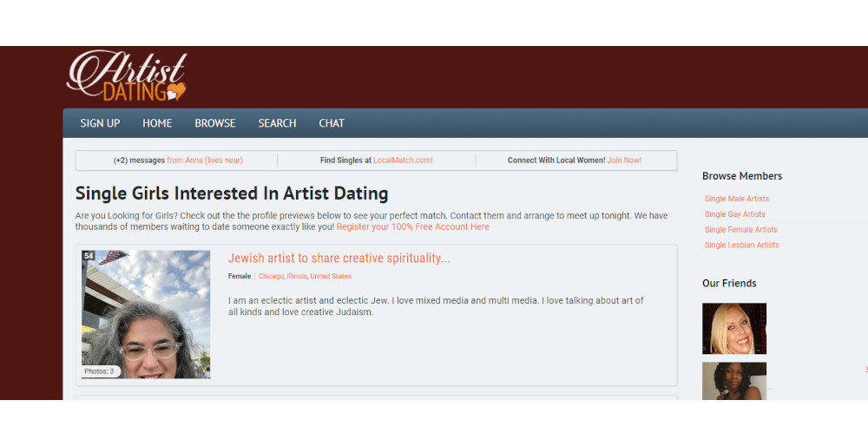Click the Our Friends heading
Screen dimensions: 868x446
tap(729, 284)
